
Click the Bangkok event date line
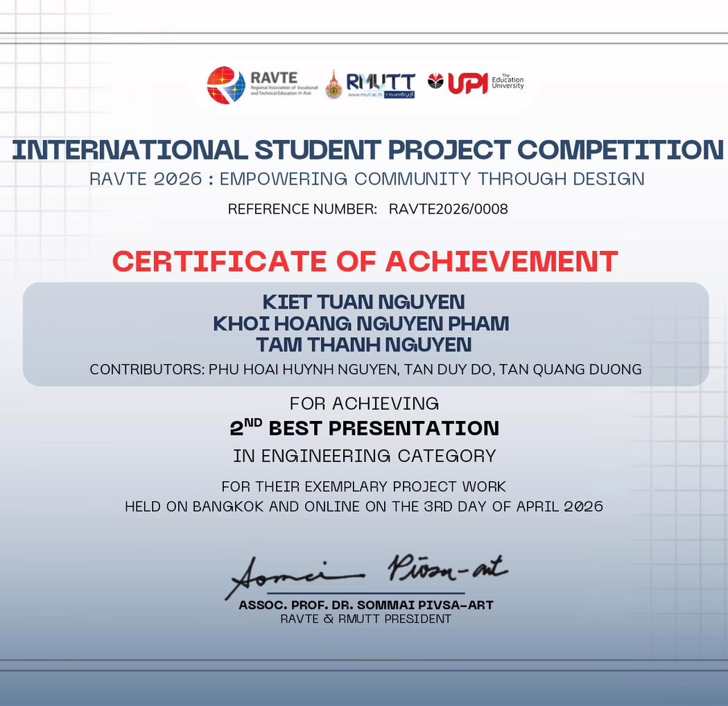coord(364,506)
